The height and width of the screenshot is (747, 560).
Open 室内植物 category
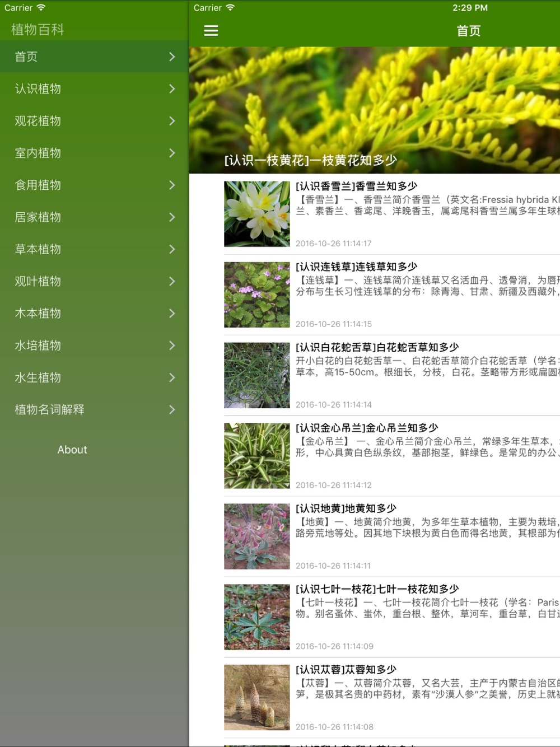[x=94, y=153]
